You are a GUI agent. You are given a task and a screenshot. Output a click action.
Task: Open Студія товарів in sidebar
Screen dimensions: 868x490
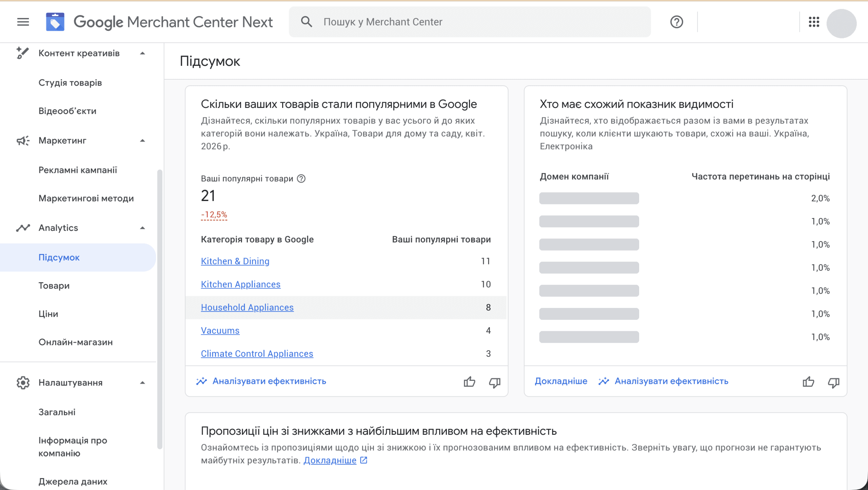pos(70,83)
